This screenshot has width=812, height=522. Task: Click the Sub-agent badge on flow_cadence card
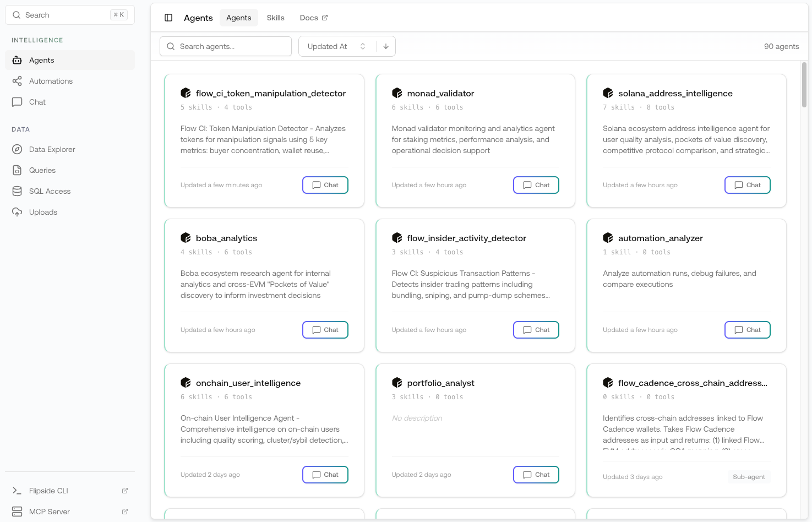(x=749, y=476)
